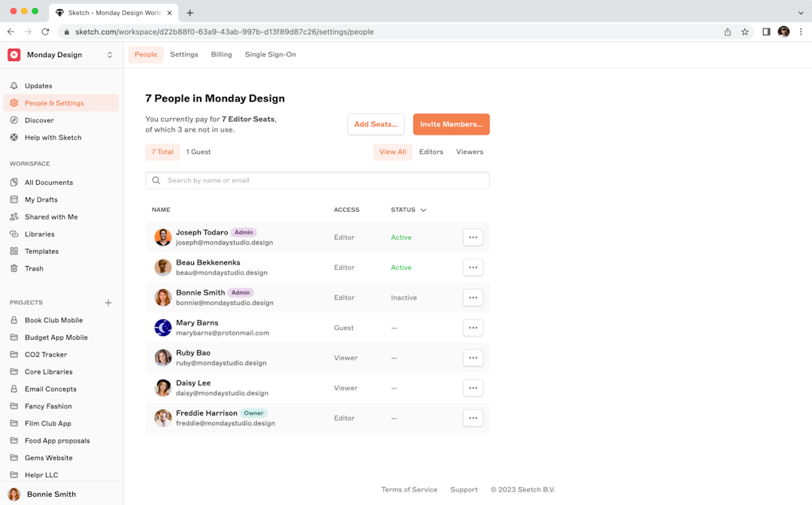Bookmark this page with the star icon
The width and height of the screenshot is (812, 505).
click(745, 32)
